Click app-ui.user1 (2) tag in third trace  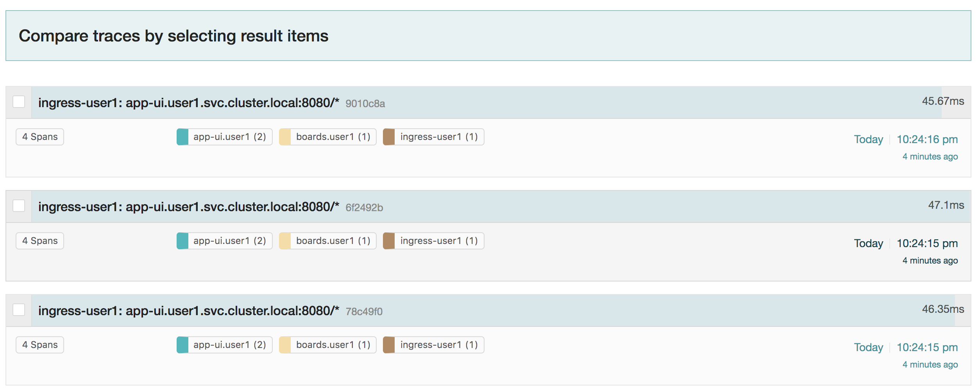point(225,345)
